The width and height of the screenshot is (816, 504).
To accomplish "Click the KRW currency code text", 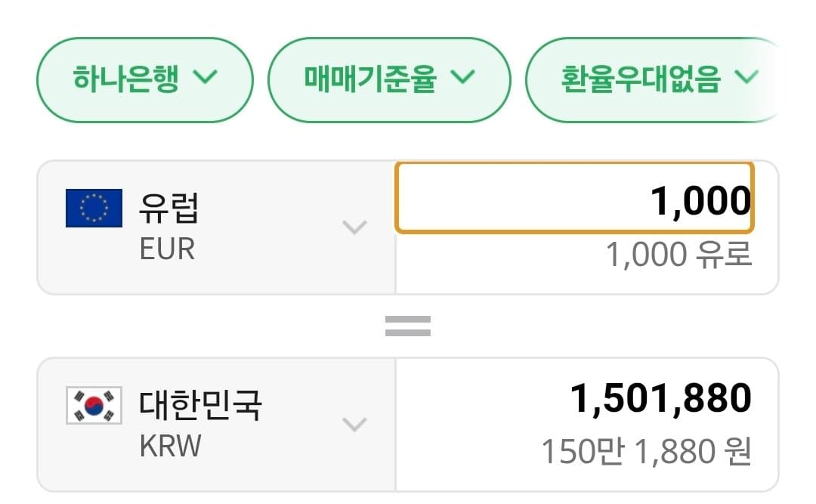I will (x=170, y=447).
